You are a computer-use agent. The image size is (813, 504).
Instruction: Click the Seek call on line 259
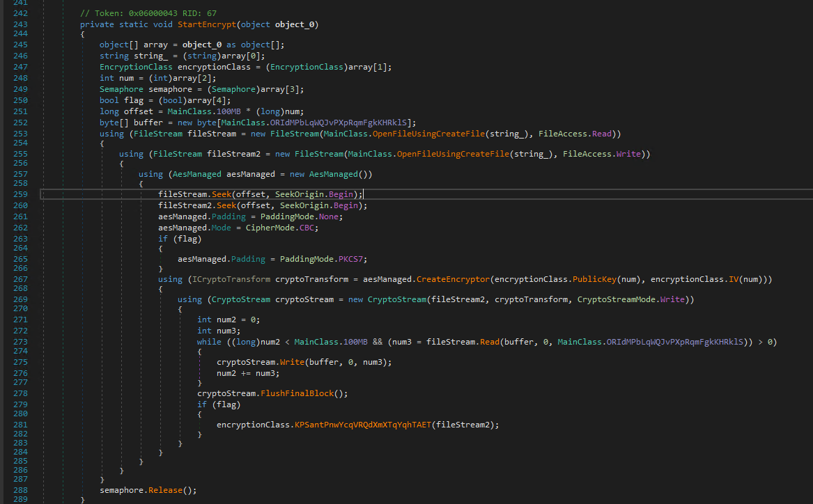tap(222, 195)
